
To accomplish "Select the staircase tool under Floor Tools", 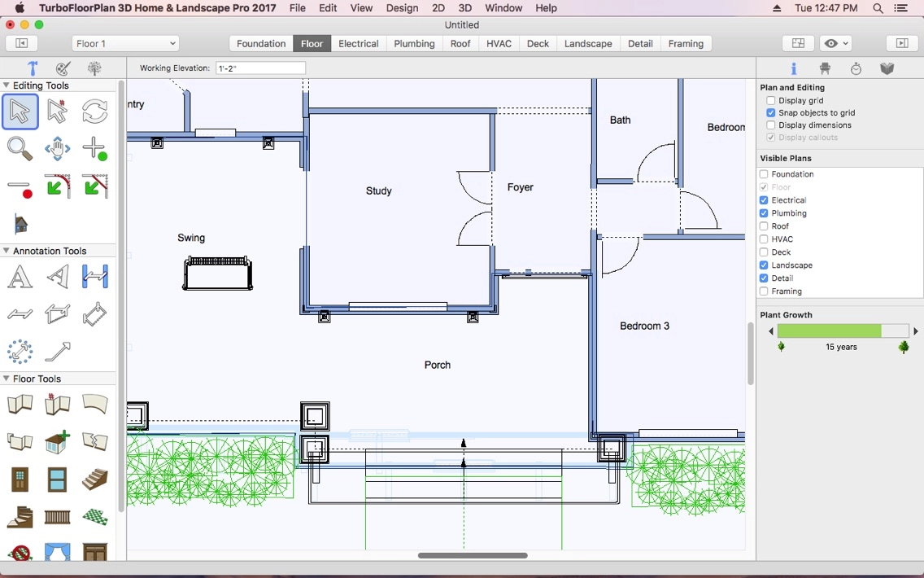I will tap(95, 480).
